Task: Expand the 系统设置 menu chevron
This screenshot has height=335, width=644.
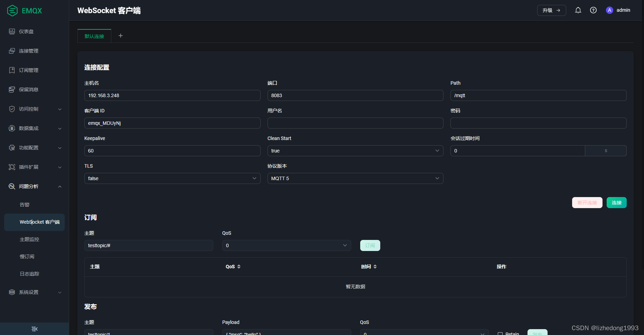Action: click(60, 292)
